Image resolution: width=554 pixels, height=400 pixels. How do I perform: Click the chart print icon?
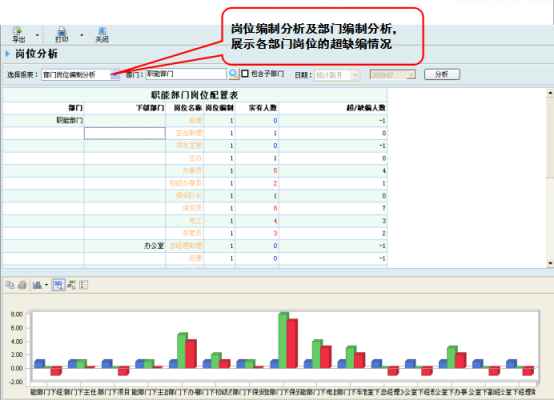(22, 285)
